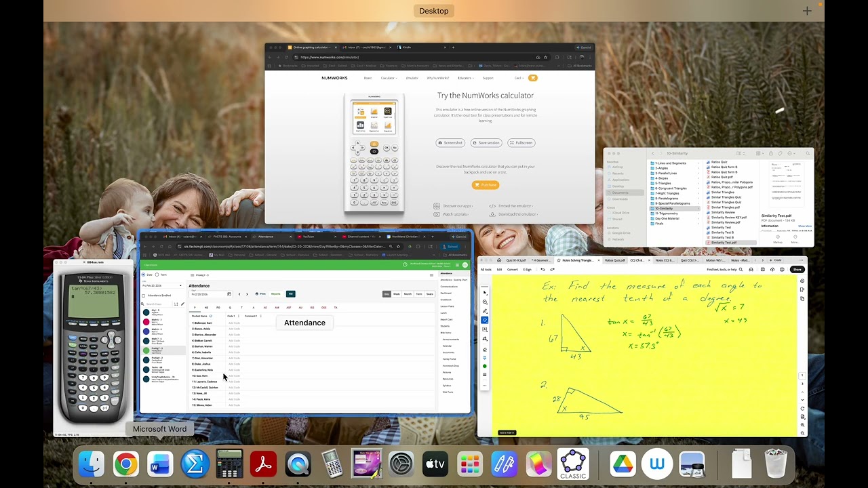Open the Trash in the Dock
Viewport: 868px width, 488px height.
(776, 464)
